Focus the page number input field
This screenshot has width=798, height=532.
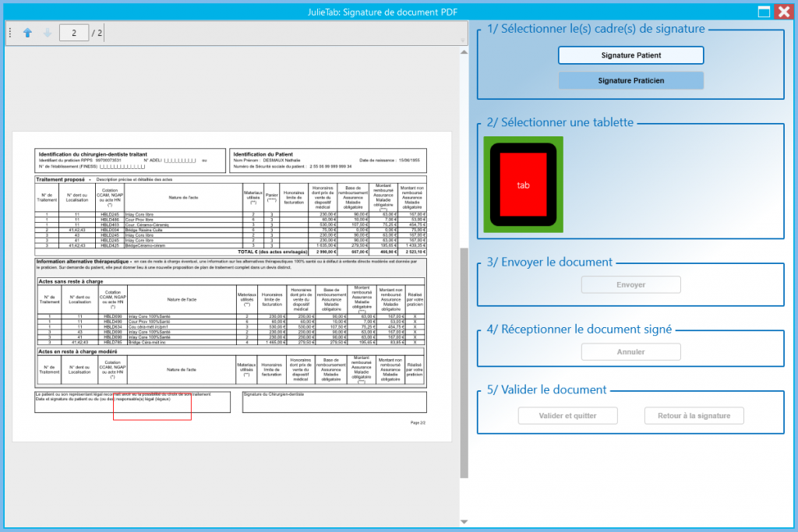pos(74,33)
